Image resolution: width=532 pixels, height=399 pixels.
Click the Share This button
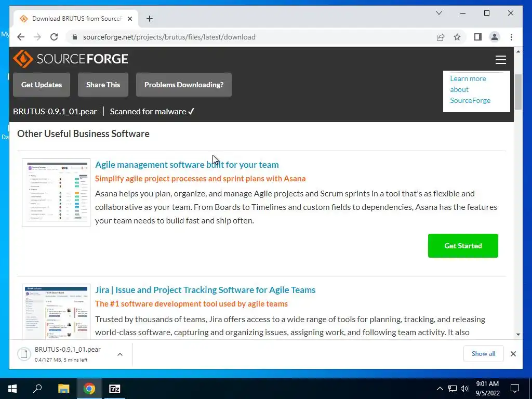coord(103,85)
